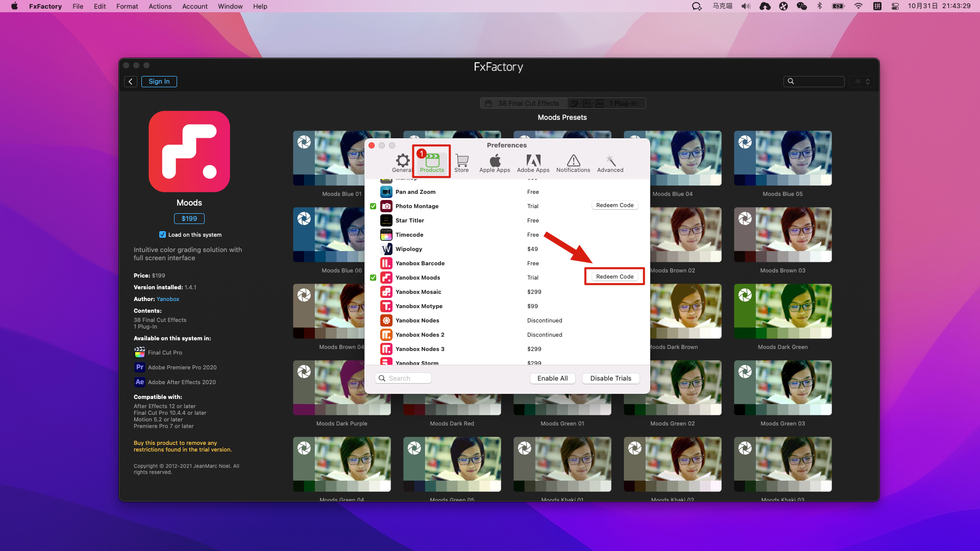980x551 pixels.
Task: Click Redeem Code for Yanobox Moods
Action: click(x=615, y=277)
